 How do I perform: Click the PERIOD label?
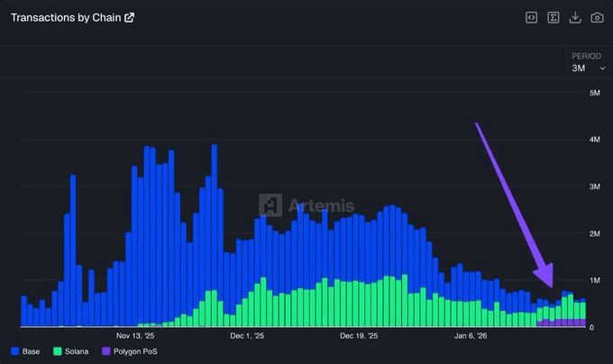point(586,56)
